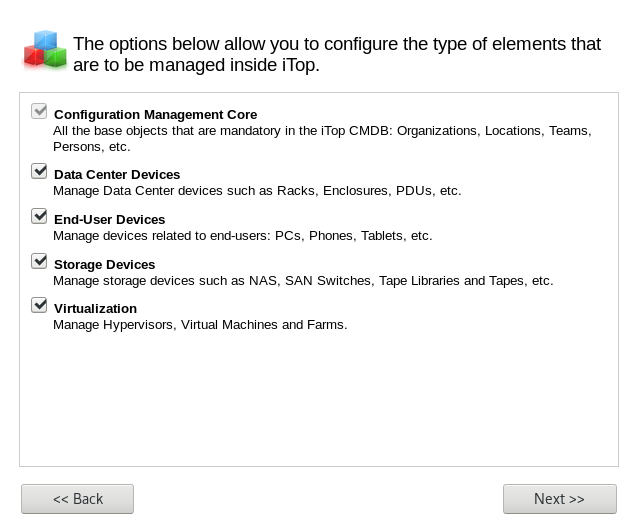Screen dimensions: 638x531
Task: Click the wizard heading about configuring elements
Action: pyautogui.click(x=337, y=54)
